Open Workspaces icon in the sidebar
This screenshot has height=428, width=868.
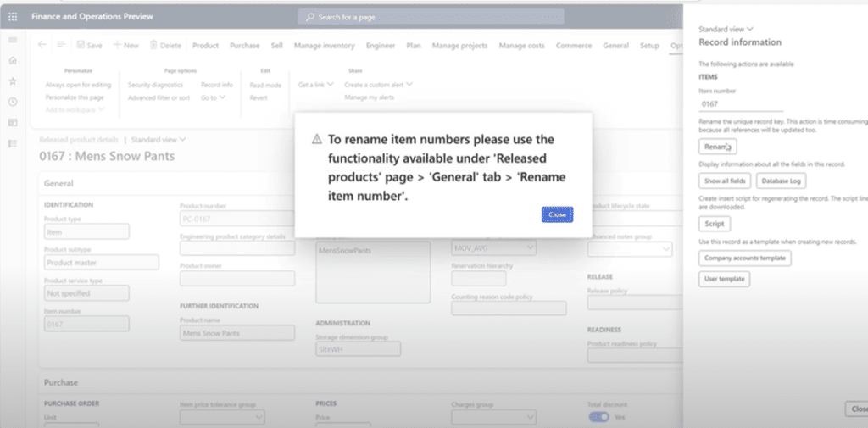pos(13,122)
